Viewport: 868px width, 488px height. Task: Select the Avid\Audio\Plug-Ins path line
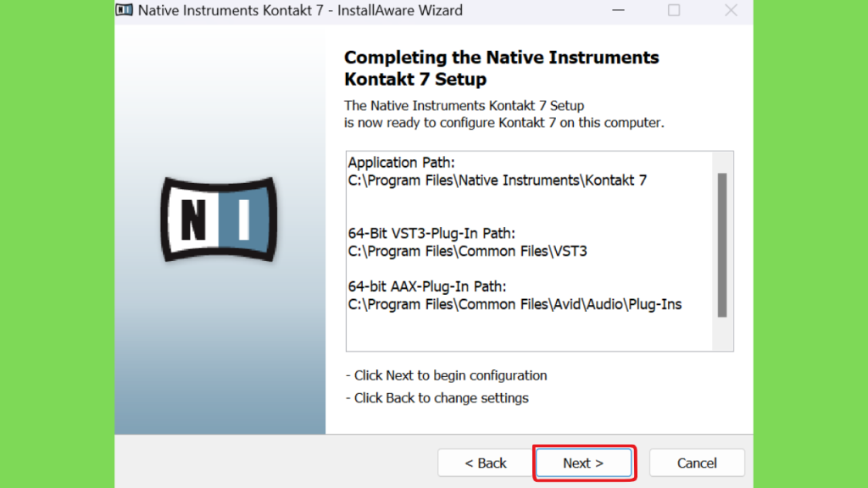coord(515,304)
